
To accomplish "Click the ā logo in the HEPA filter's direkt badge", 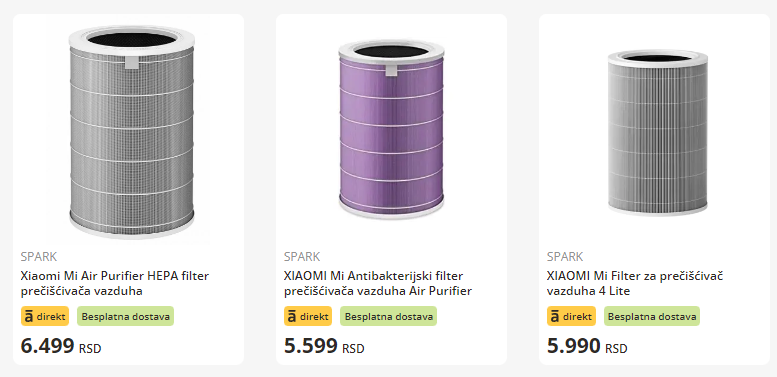I will [28, 317].
